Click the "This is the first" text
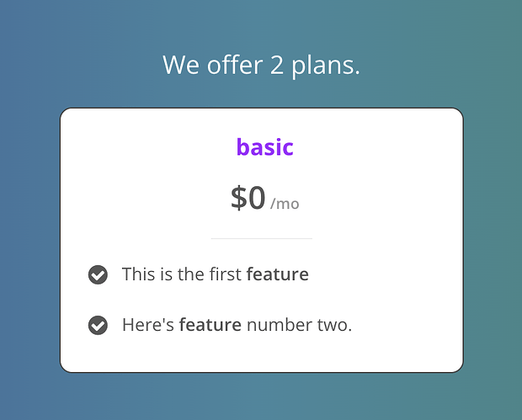This screenshot has height=420, width=522. coord(181,274)
